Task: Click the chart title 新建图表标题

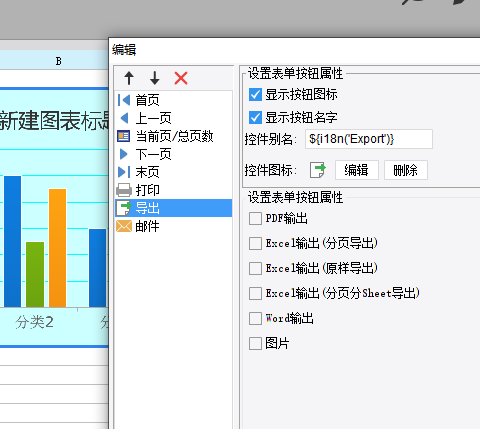Action: [x=54, y=121]
